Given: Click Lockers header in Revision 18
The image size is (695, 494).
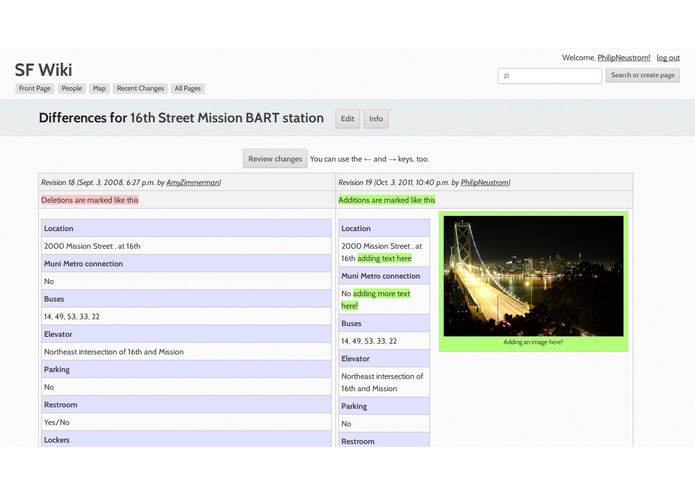Looking at the screenshot, I should click(x=186, y=440).
